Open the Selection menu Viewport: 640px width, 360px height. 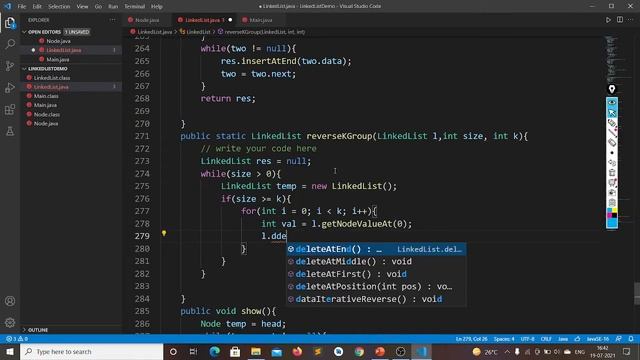click(59, 7)
